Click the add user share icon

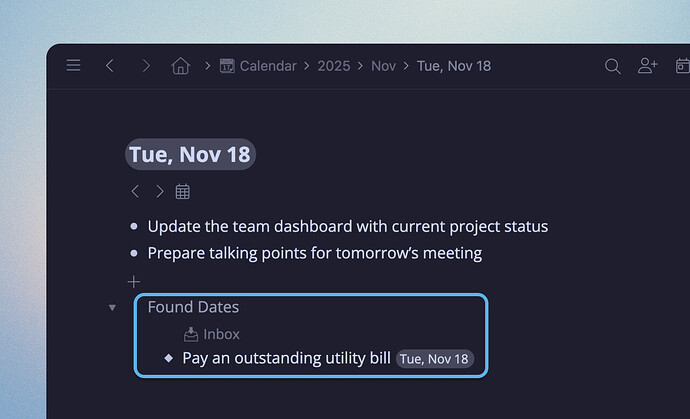[x=648, y=66]
